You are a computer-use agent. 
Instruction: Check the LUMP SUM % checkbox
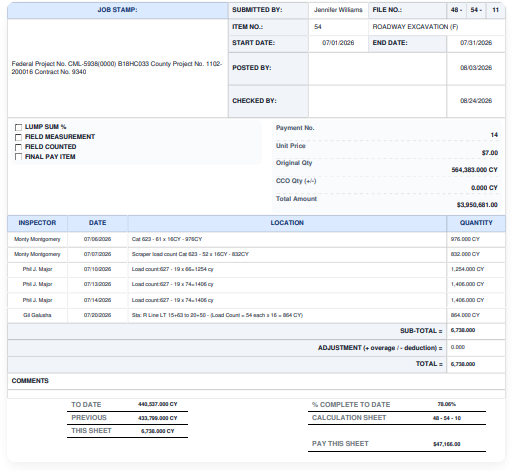pyautogui.click(x=18, y=127)
